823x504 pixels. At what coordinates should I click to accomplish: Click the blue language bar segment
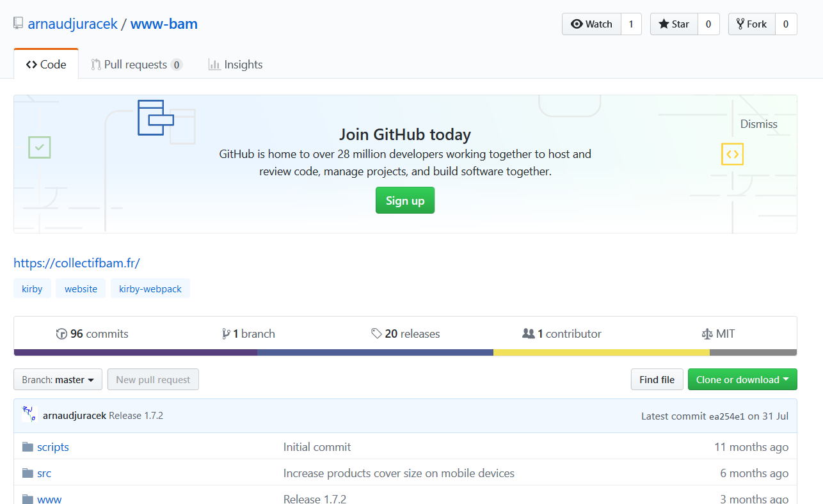(x=375, y=352)
